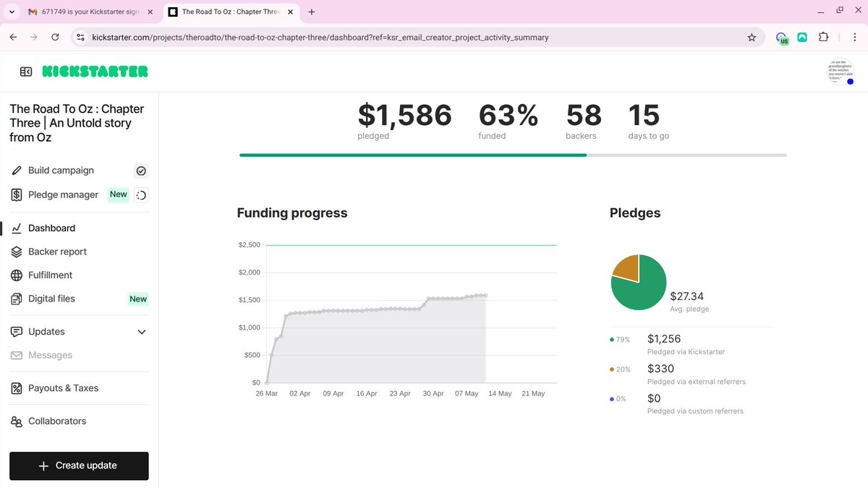Viewport: 868px width, 488px height.
Task: Select The Road To Oz browser tab
Action: 230,12
